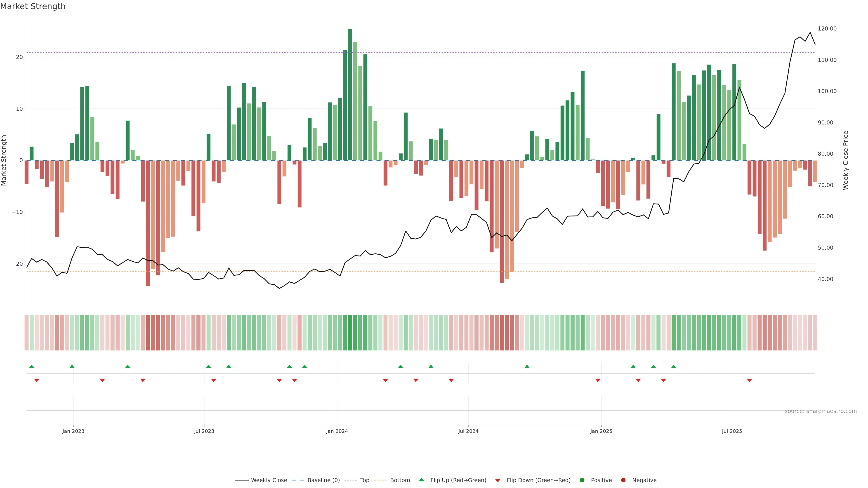Toggle the Baseline (0) legend entry

pyautogui.click(x=323, y=480)
